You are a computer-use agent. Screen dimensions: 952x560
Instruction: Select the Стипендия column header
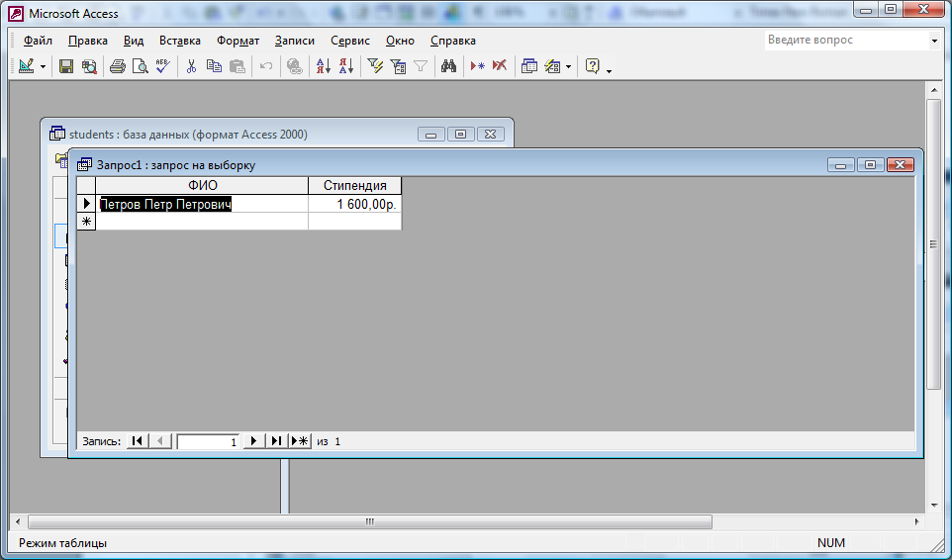[x=354, y=186]
